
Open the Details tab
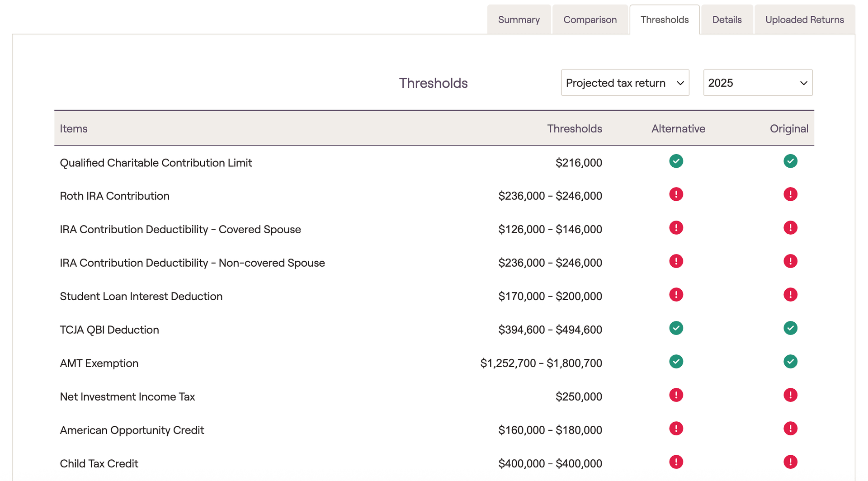[726, 20]
